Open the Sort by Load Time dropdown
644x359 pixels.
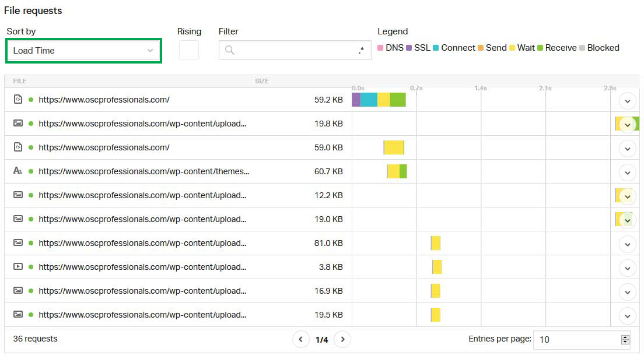pyautogui.click(x=83, y=51)
